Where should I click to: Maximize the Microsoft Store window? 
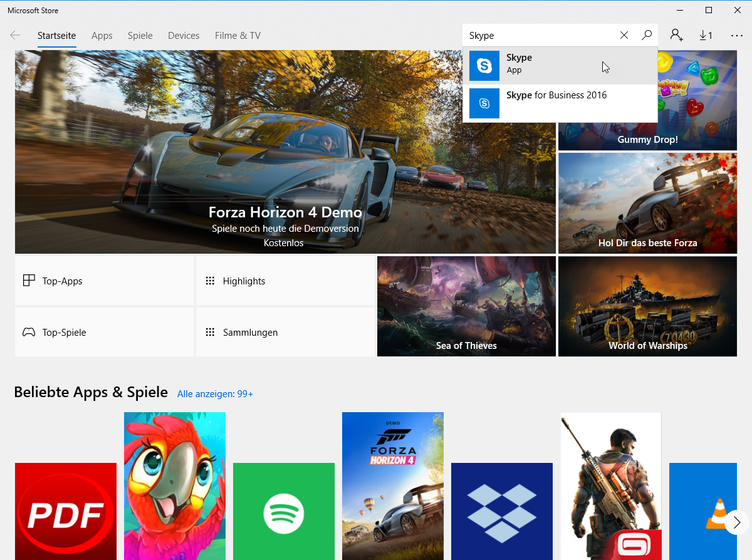[709, 10]
